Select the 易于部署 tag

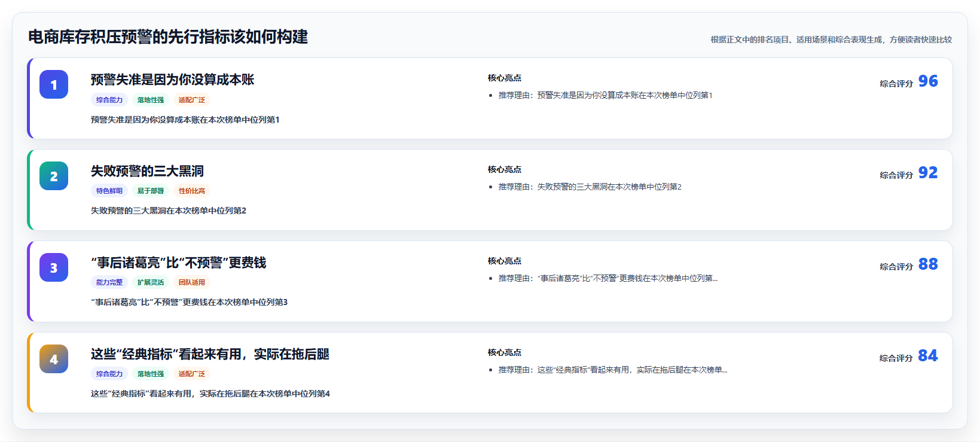coord(151,191)
